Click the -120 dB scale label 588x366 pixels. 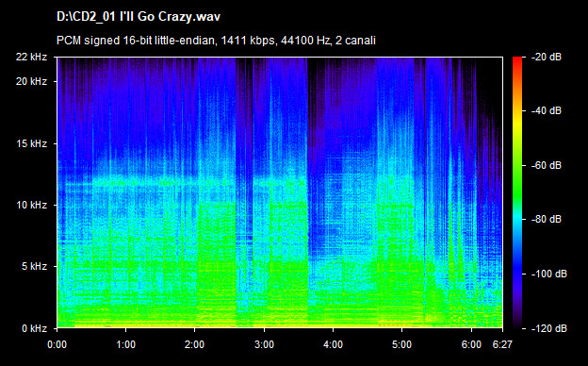[549, 328]
